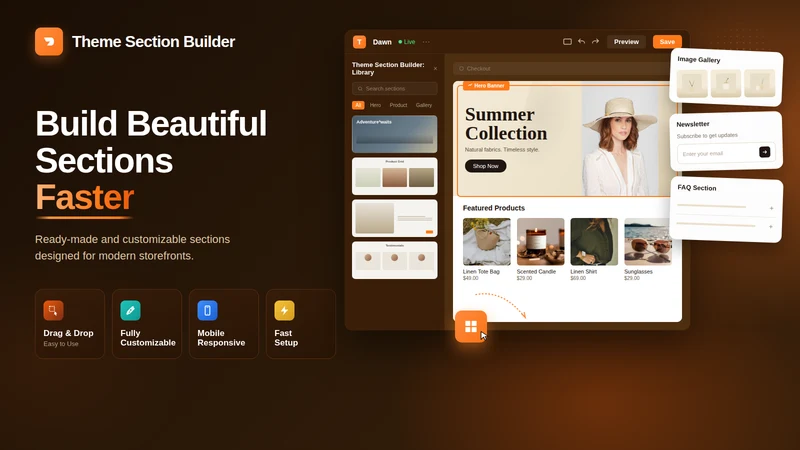Click the Theme Section Builder orange logo
This screenshot has height=450, width=800.
tap(49, 41)
